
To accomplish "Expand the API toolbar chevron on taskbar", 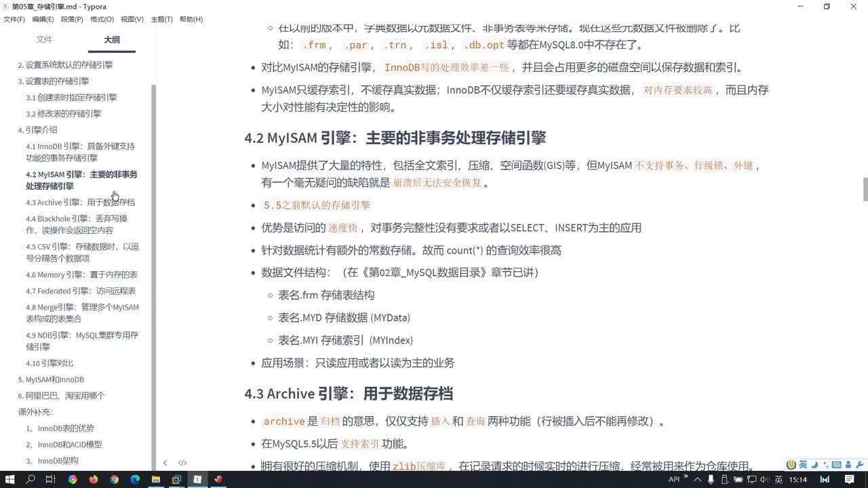I will click(686, 478).
